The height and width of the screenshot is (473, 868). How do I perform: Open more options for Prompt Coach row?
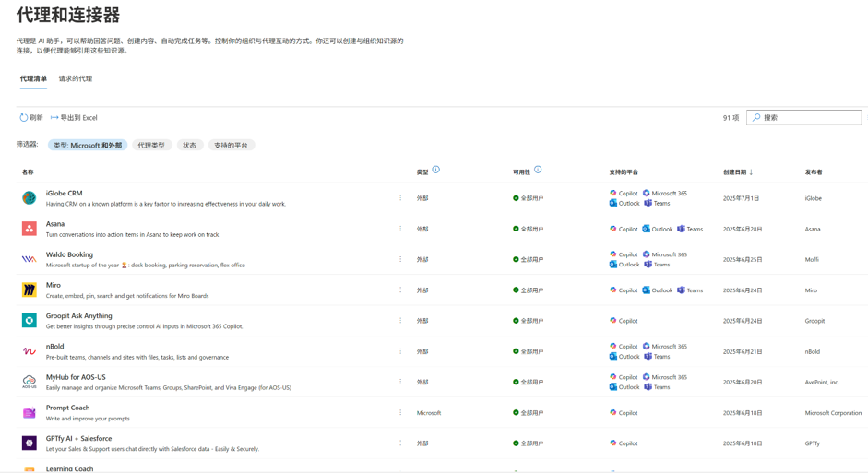400,413
